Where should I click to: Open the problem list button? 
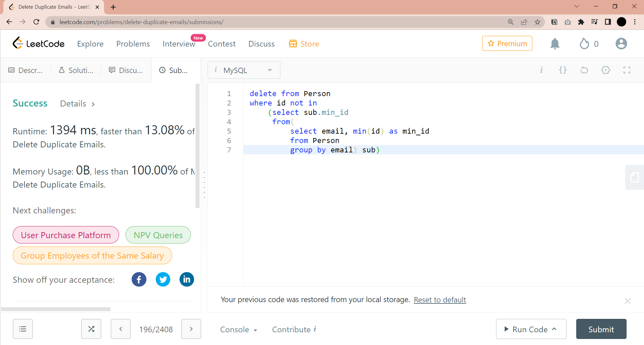pyautogui.click(x=23, y=329)
